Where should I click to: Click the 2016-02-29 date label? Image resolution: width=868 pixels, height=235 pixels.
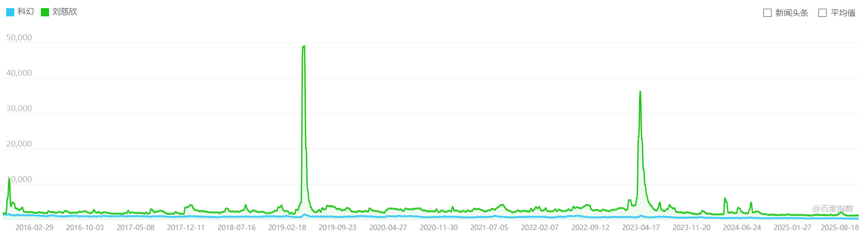(34, 227)
